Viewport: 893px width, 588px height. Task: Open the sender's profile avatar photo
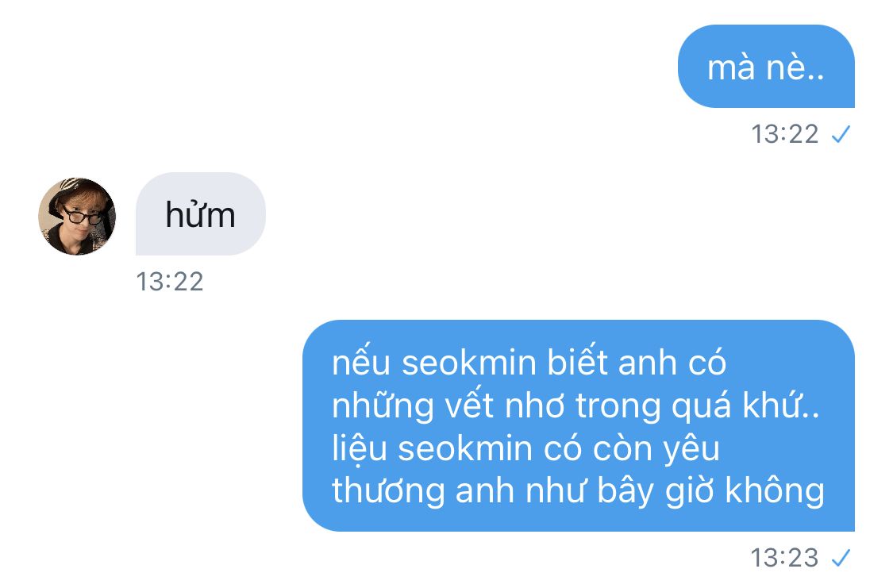pos(77,217)
